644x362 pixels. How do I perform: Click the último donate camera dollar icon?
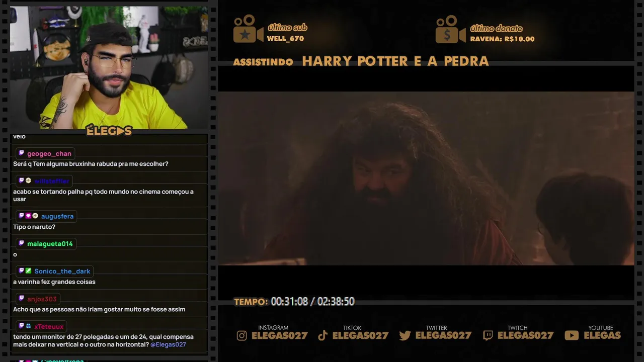click(x=450, y=29)
